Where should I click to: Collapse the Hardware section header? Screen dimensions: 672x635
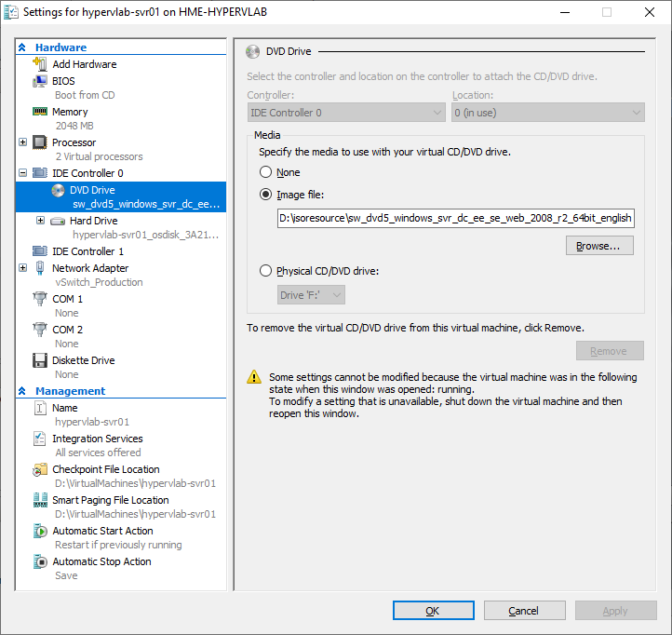coord(22,47)
